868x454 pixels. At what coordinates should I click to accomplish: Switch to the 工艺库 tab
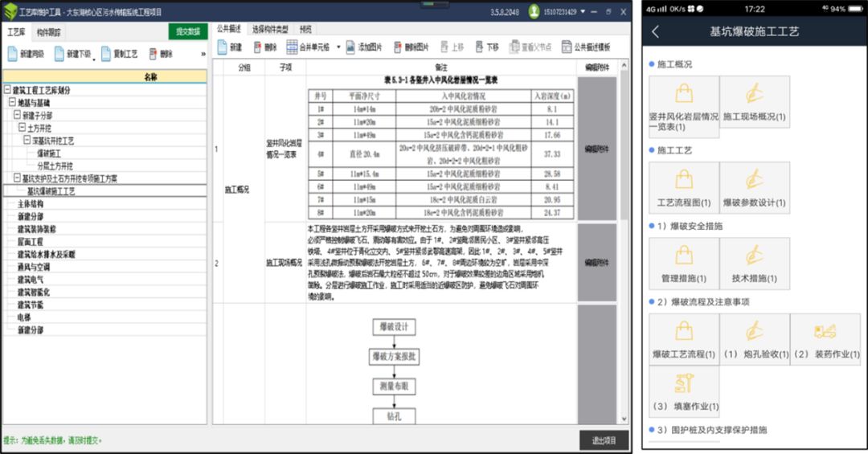(16, 32)
